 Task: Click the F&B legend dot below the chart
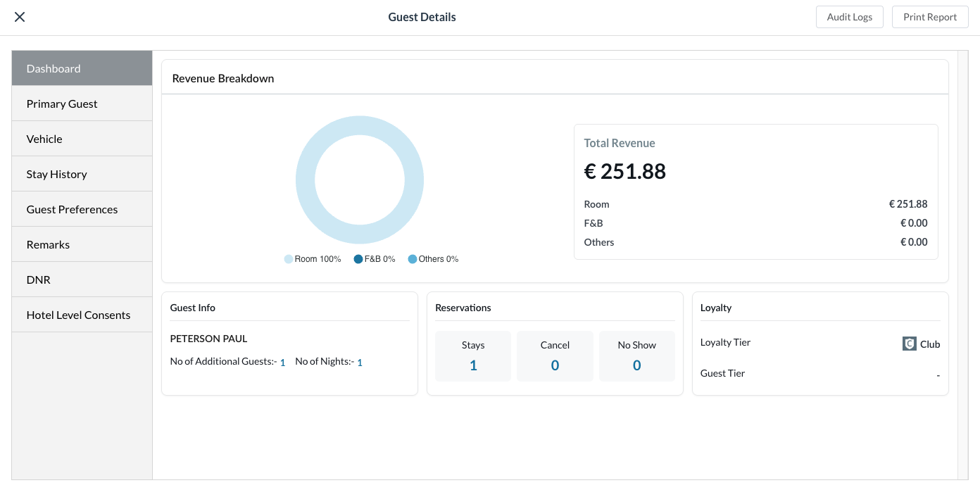tap(358, 259)
